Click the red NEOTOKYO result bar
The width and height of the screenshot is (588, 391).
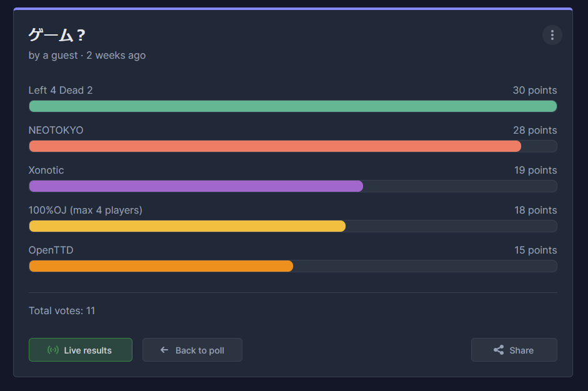point(275,146)
